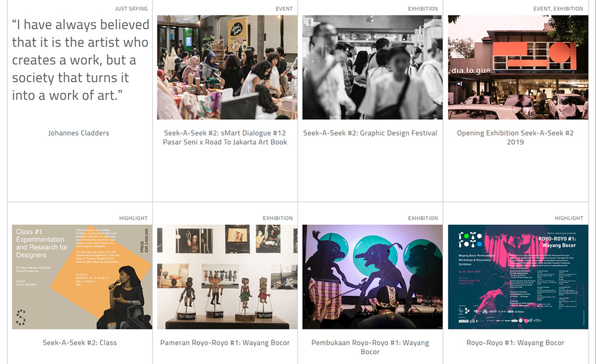This screenshot has height=364, width=596.
Task: Click the Johannes Cladders author name
Action: [79, 133]
